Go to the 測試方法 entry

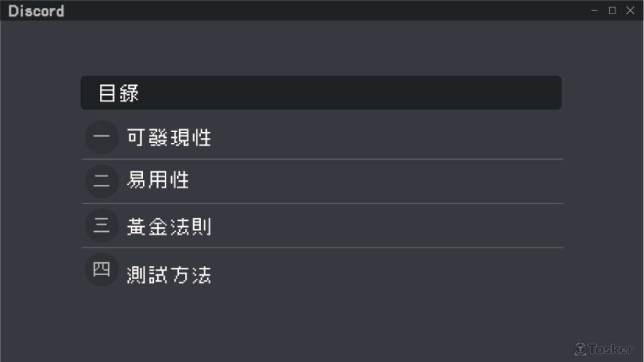(x=169, y=275)
